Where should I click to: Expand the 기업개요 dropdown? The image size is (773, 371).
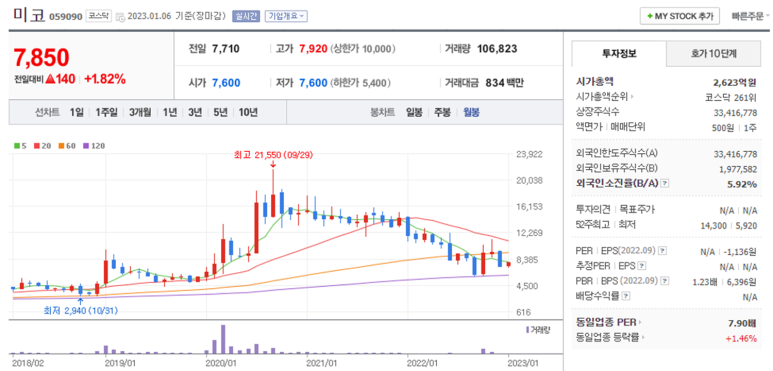pos(286,16)
